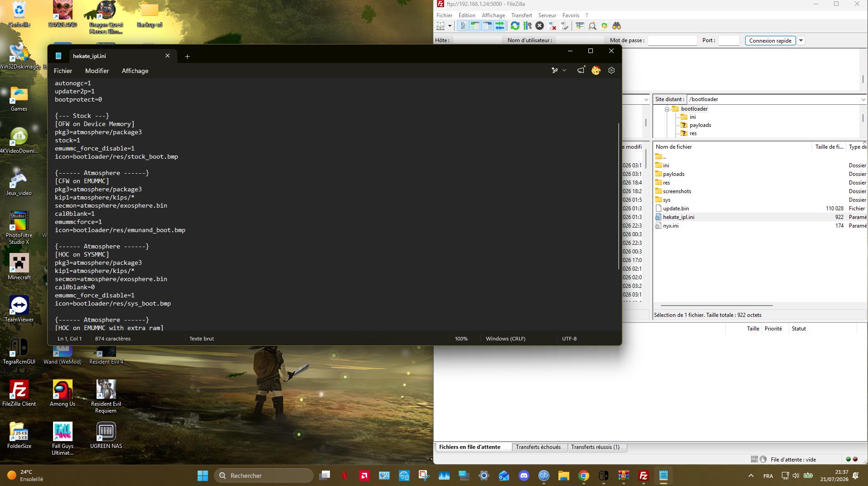868x486 pixels.
Task: Open FileZilla directory listing filters
Action: click(x=580, y=26)
